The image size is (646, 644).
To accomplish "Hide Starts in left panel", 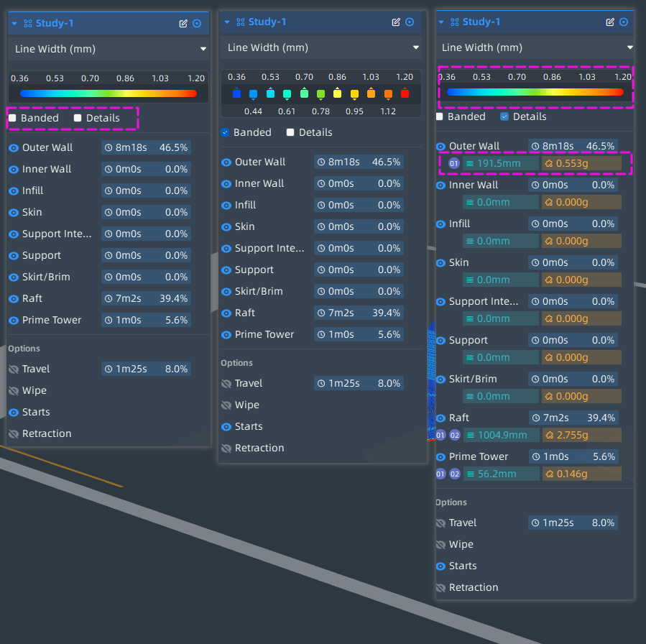I will pyautogui.click(x=14, y=413).
